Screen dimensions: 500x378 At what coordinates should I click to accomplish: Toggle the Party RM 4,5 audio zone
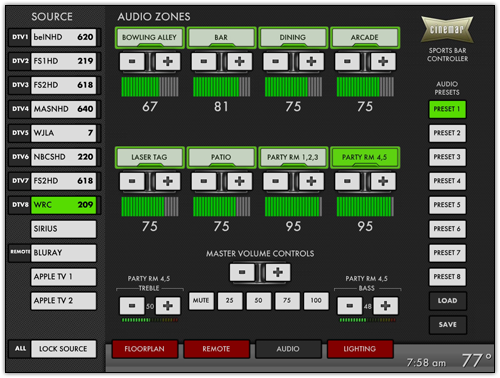[365, 157]
